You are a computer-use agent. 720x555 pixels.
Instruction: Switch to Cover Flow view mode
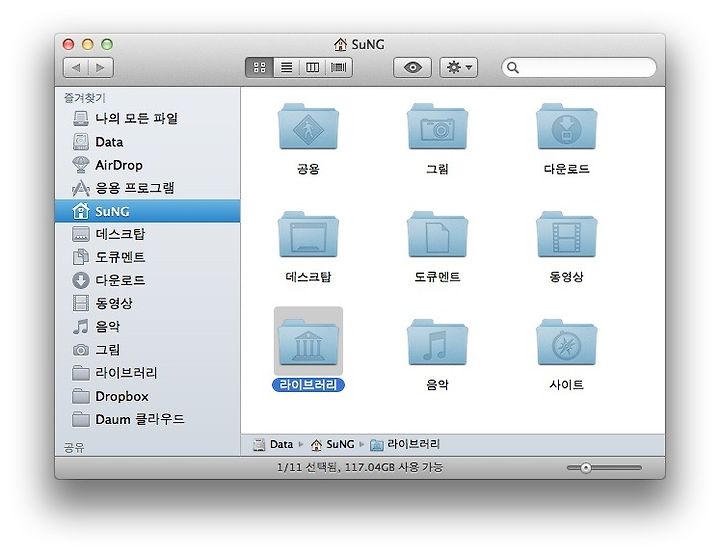339,67
